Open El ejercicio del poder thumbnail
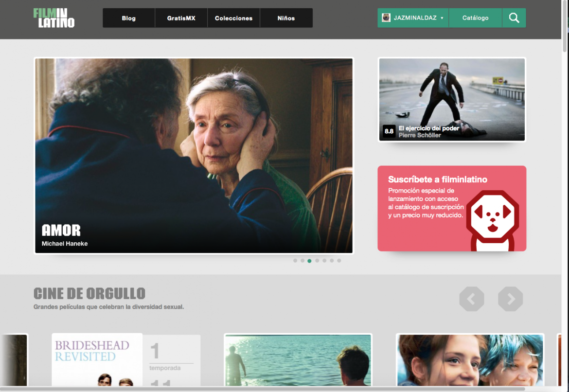Viewport: 569px width, 392px height. click(x=452, y=99)
